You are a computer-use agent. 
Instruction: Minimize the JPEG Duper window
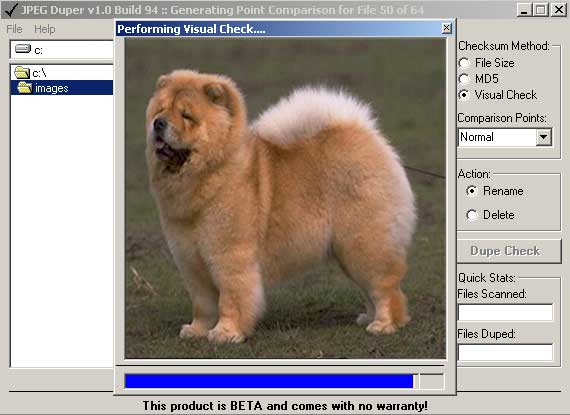click(x=524, y=10)
